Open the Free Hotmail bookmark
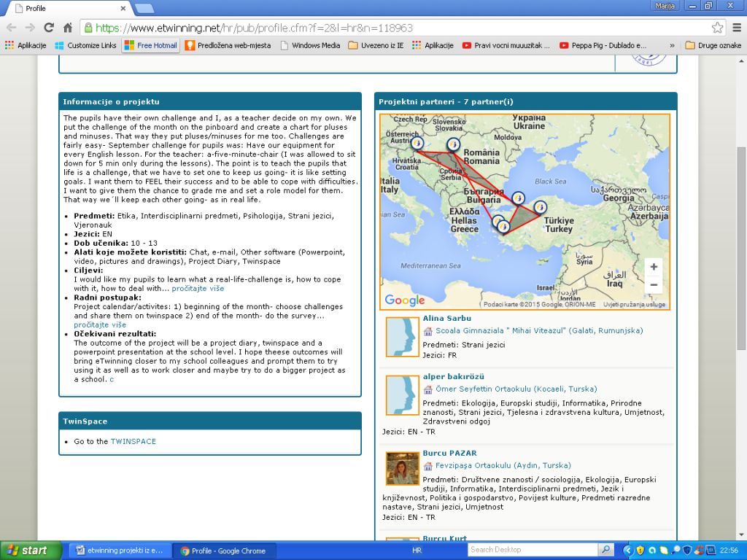This screenshot has height=560, width=747. tap(150, 45)
